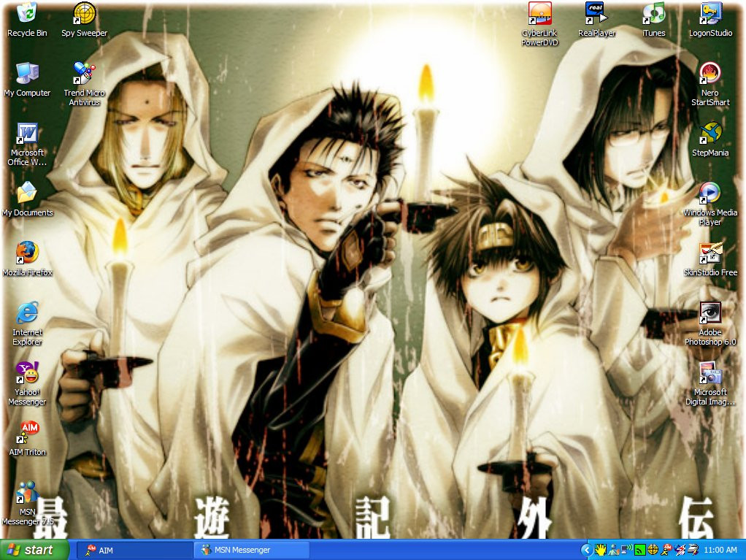
Task: Click the green signal tray icon
Action: point(640,551)
